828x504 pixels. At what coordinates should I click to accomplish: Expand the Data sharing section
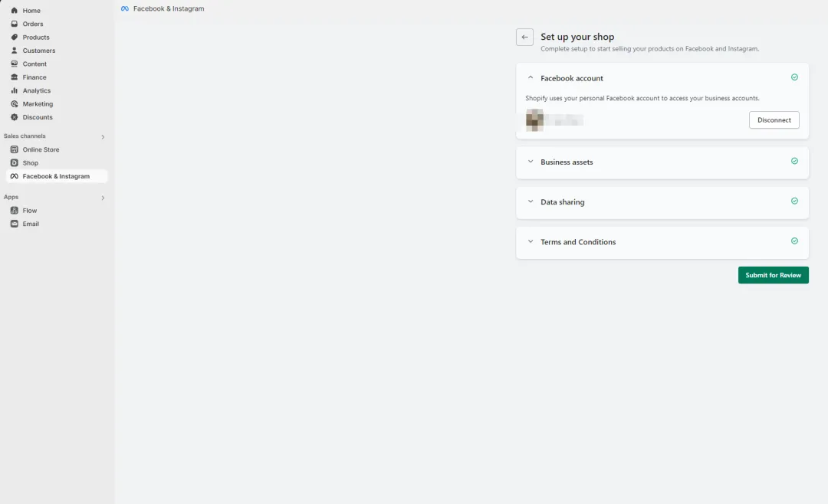click(531, 201)
